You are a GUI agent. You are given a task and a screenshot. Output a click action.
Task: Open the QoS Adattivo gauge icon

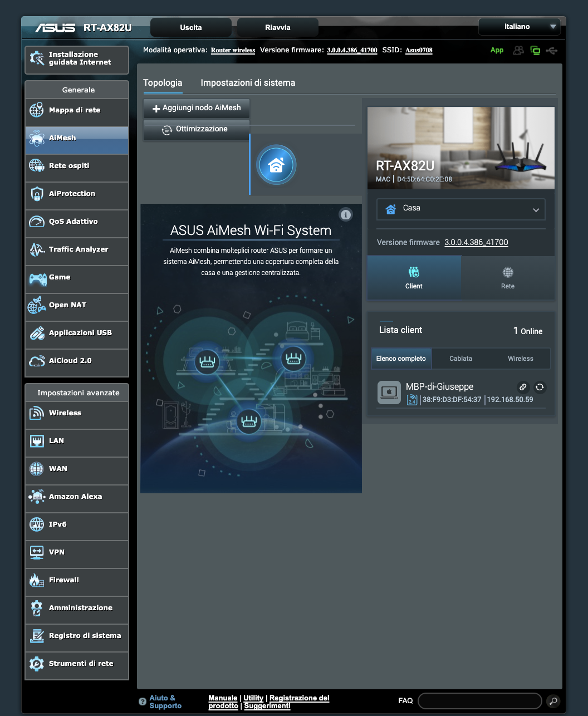tap(37, 221)
